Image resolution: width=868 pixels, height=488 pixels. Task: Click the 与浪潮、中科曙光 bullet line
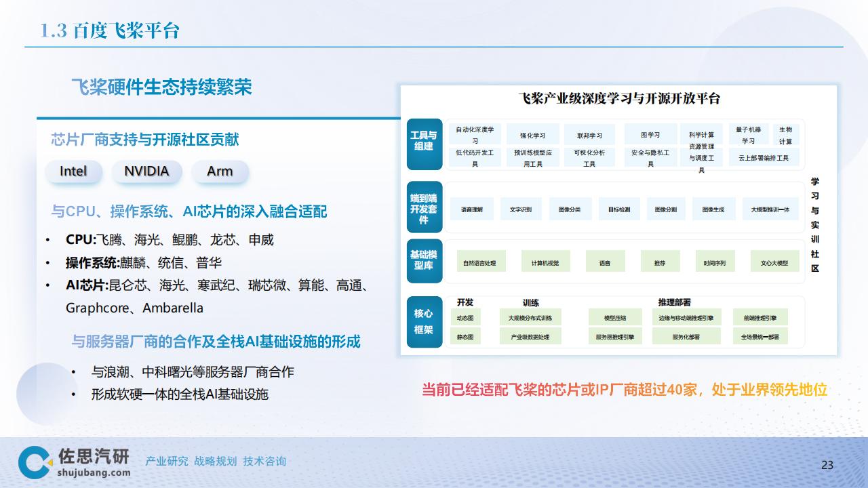(193, 372)
